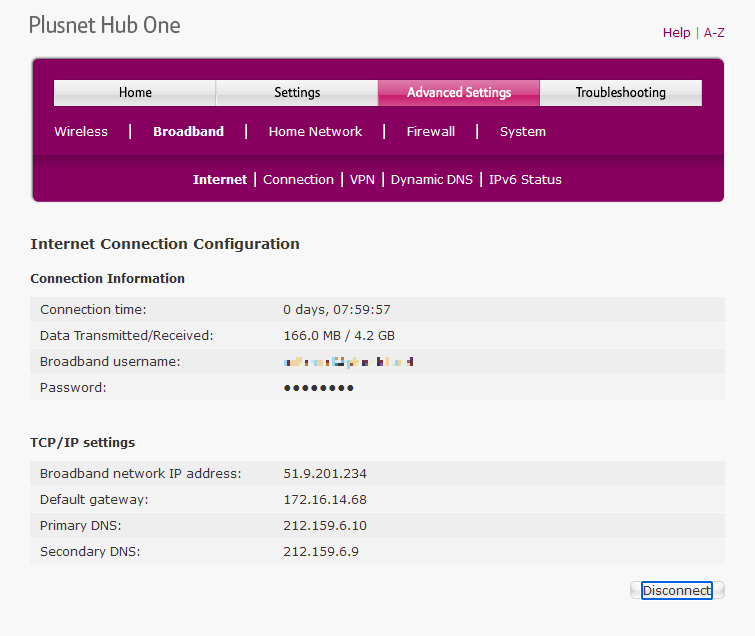Open the System section

523,132
